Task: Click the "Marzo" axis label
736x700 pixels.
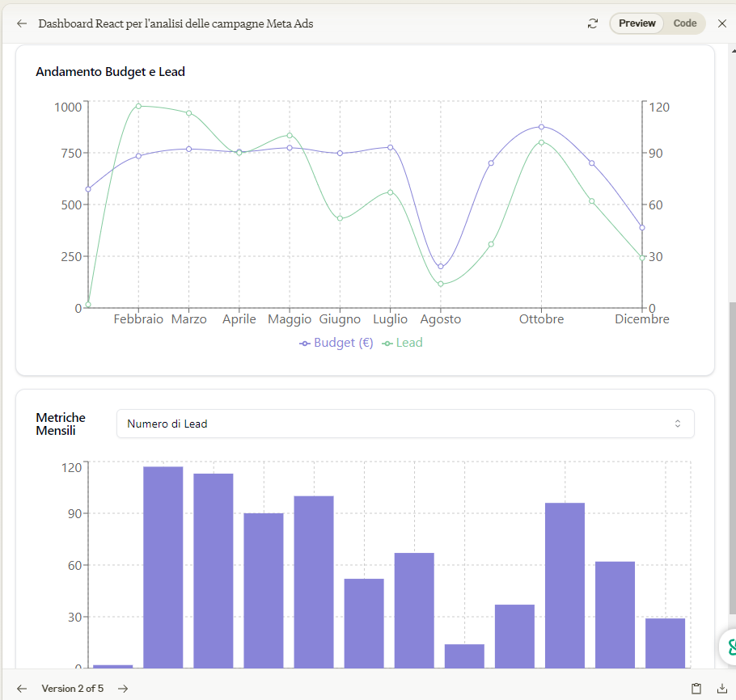Action: pyautogui.click(x=188, y=319)
